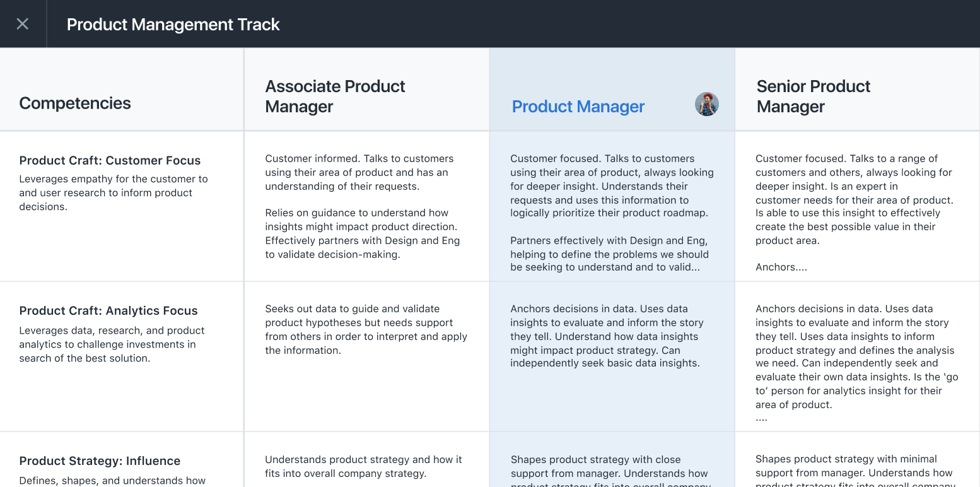Select Senior cell 'Shapes product strategy with minimal support'
Viewport: 980px width, 487px height.
857,460
